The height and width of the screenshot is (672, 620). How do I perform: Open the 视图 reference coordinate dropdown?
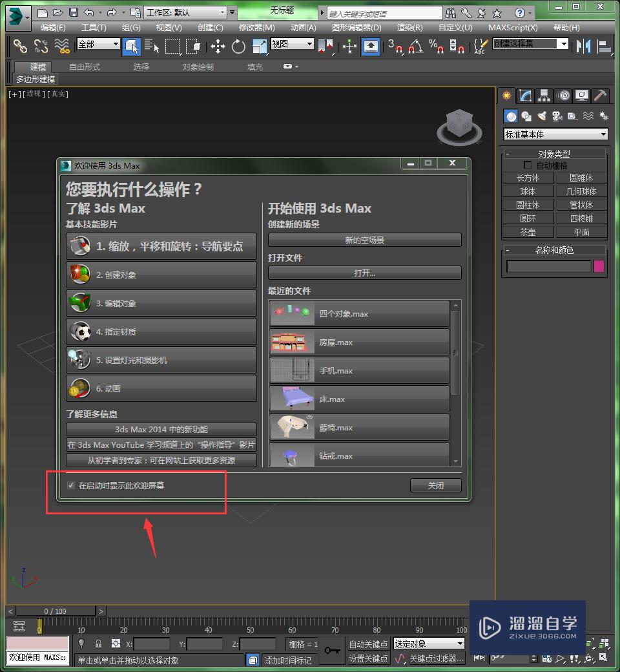(293, 44)
